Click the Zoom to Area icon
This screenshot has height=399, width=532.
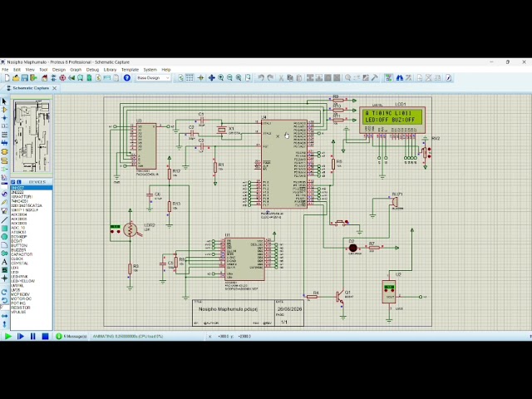[x=248, y=78]
